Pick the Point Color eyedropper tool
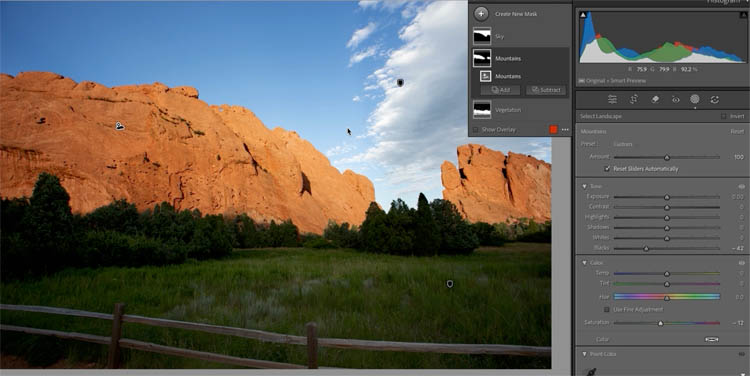This screenshot has height=376, width=750. 591,371
